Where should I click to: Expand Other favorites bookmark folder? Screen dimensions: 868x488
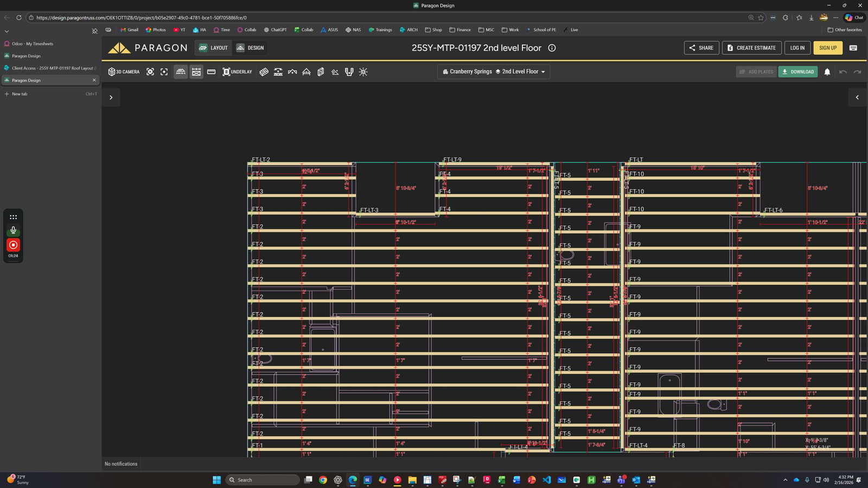point(845,30)
